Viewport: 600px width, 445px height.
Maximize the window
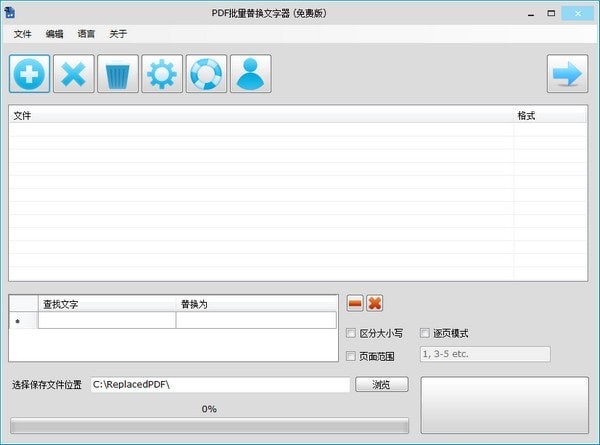click(551, 13)
